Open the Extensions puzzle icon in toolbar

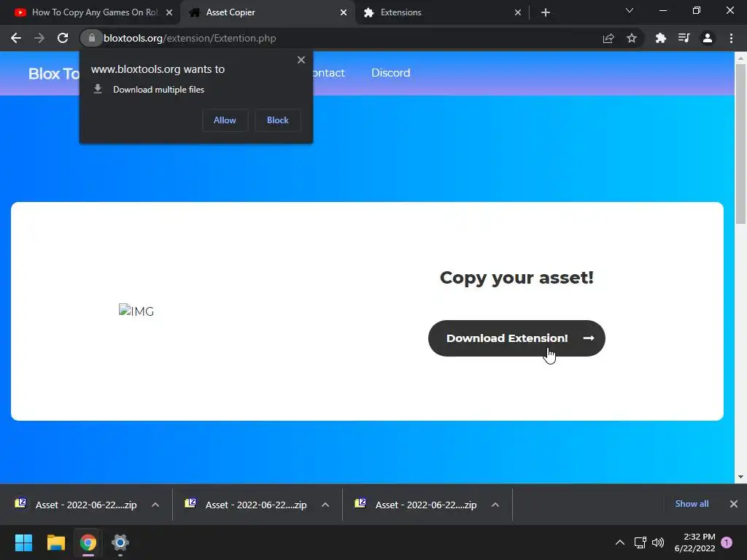(660, 38)
